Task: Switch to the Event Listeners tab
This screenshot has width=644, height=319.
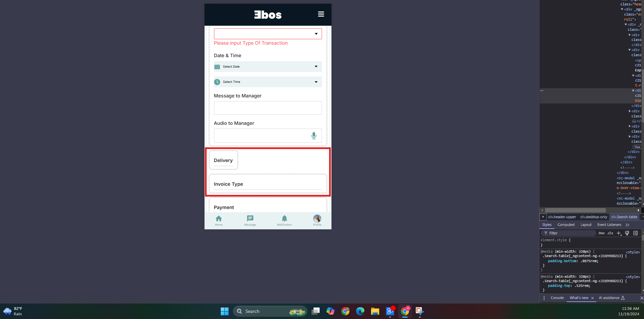Action: click(609, 225)
